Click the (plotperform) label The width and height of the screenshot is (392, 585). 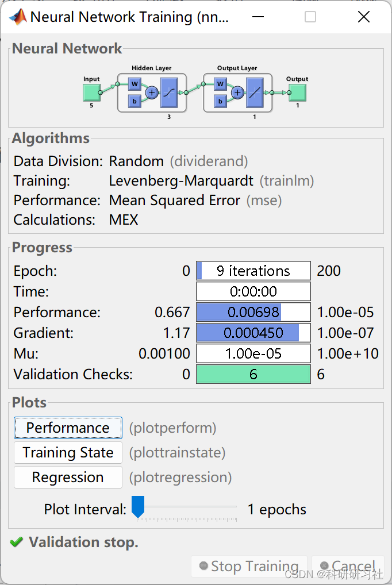click(173, 428)
